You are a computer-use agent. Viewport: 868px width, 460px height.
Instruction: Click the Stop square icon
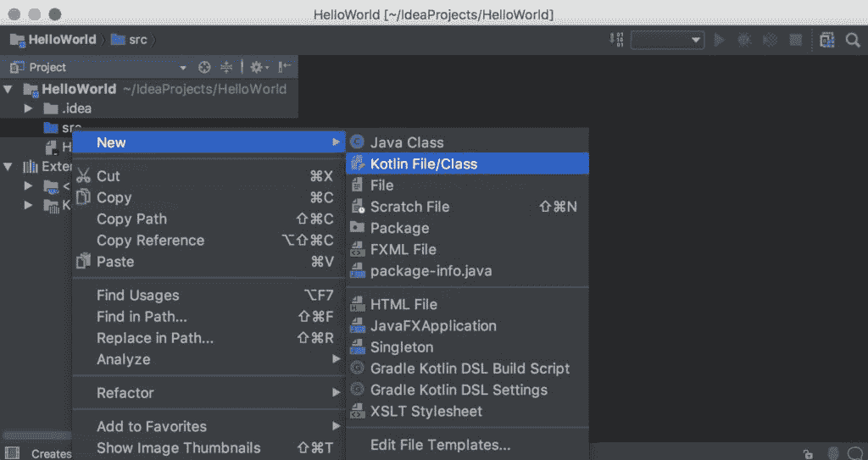pyautogui.click(x=795, y=40)
